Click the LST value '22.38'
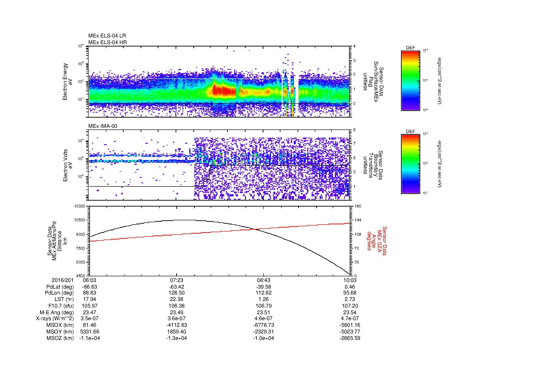The image size is (555, 392). coord(177,299)
